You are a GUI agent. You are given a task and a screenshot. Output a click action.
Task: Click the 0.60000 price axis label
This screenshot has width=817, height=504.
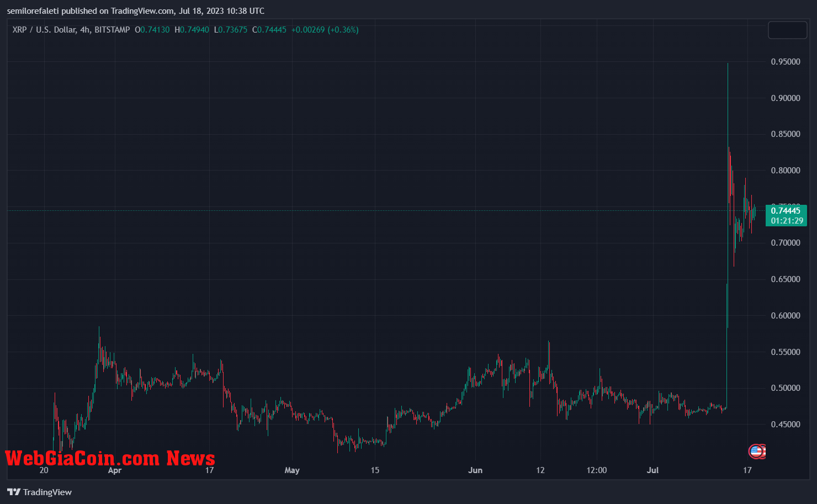[x=786, y=316]
